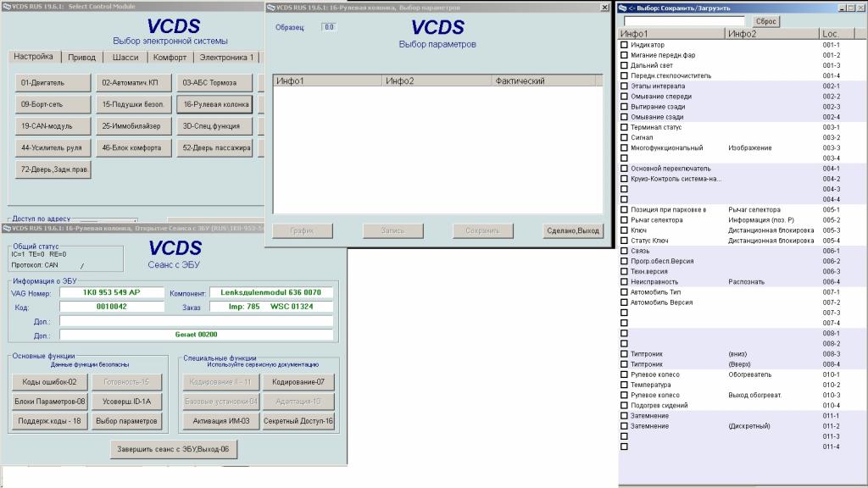Viewport: 868px width, 488px height.
Task: Tick the Типтроник (вниз) checkbox
Action: tap(624, 355)
